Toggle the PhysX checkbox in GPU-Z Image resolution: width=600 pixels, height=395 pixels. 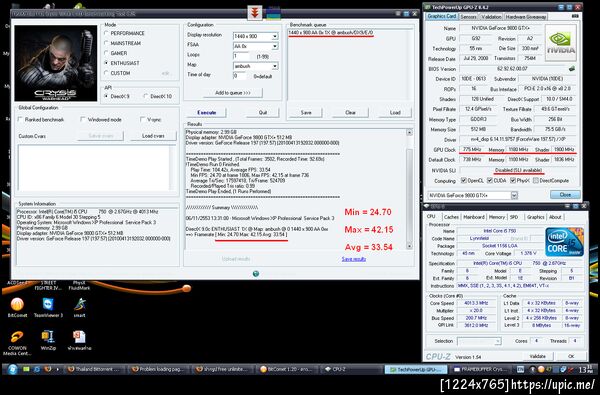tap(512, 180)
